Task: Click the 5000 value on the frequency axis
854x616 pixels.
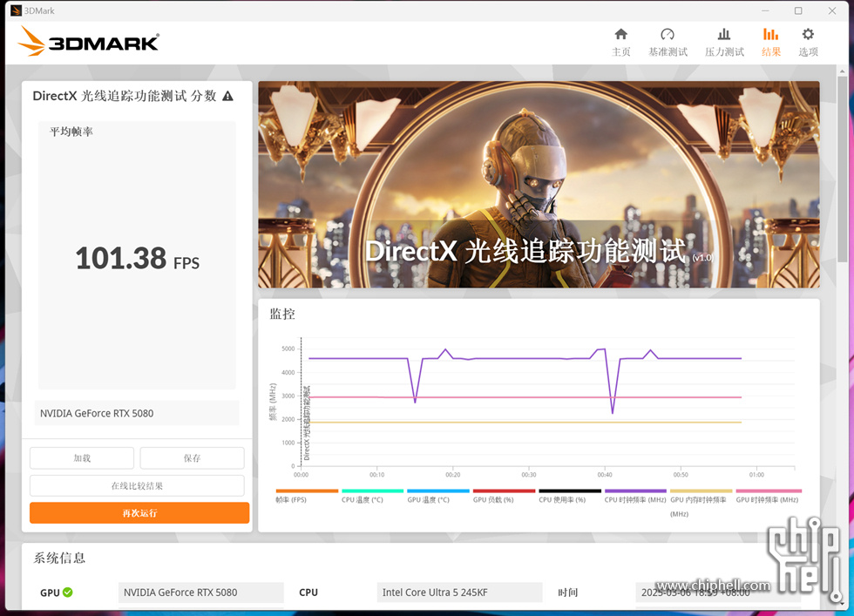Action: tap(288, 349)
